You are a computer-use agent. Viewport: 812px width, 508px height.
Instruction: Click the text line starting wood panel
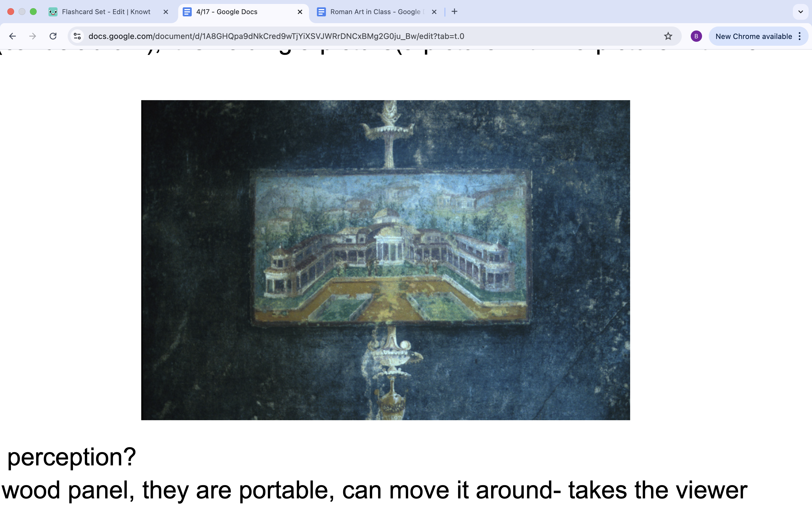[x=374, y=491]
